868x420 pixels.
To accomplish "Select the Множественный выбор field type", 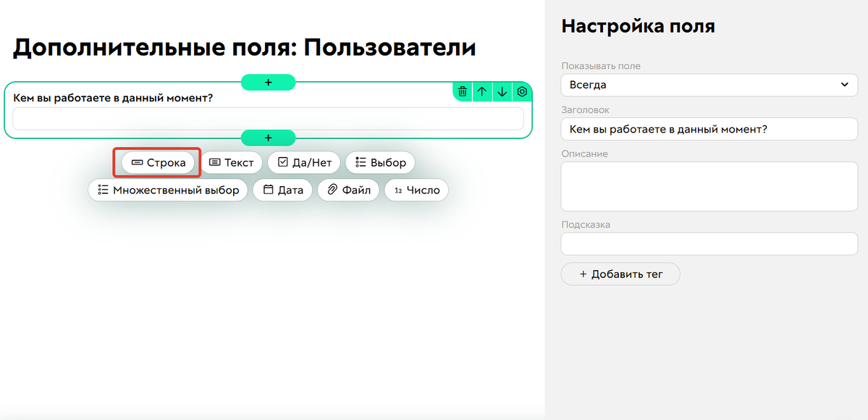I will (x=168, y=190).
